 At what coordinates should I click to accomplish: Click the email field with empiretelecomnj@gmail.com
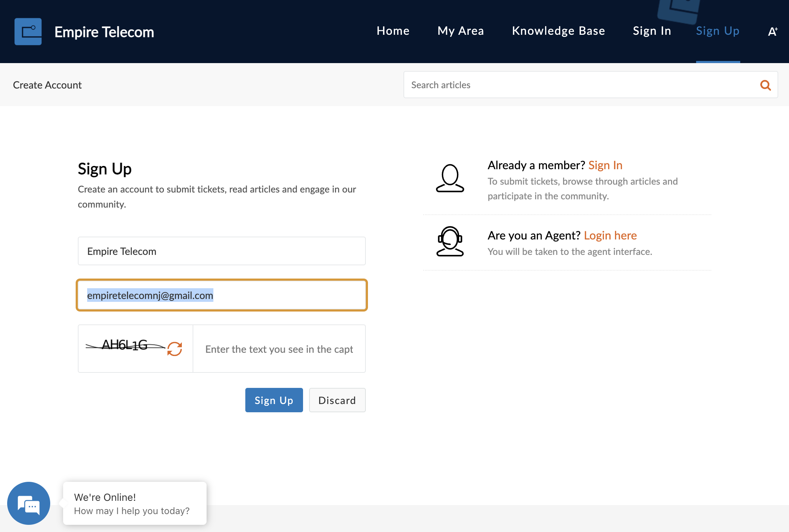(222, 295)
